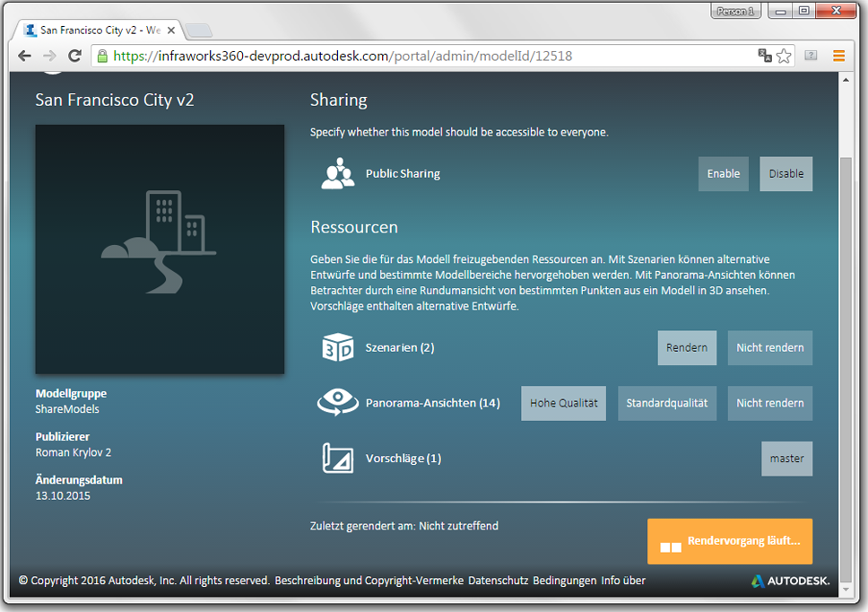Close the San Francisco City v2 tab
The image size is (868, 612).
click(x=171, y=31)
